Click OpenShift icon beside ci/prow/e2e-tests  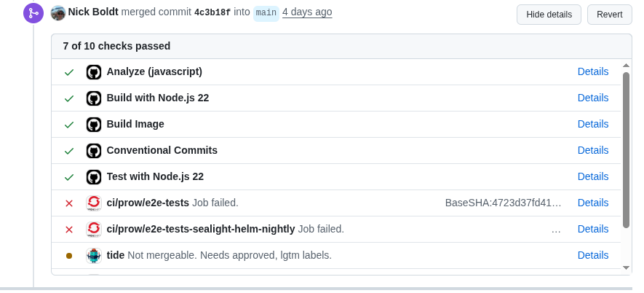[93, 203]
